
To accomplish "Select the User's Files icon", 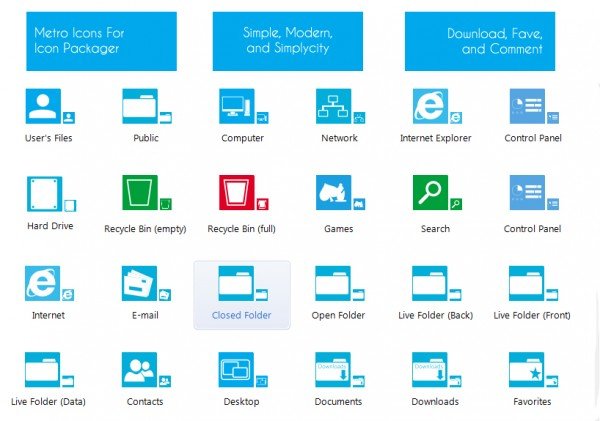I will point(43,106).
